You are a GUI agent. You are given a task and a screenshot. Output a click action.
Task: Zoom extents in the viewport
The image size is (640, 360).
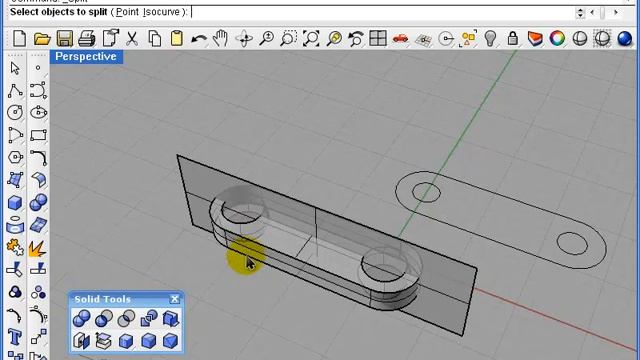[x=311, y=39]
